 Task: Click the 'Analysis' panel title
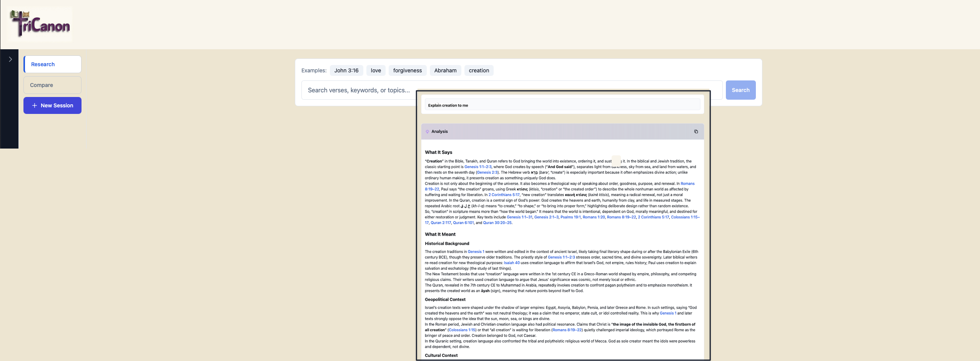tap(439, 132)
